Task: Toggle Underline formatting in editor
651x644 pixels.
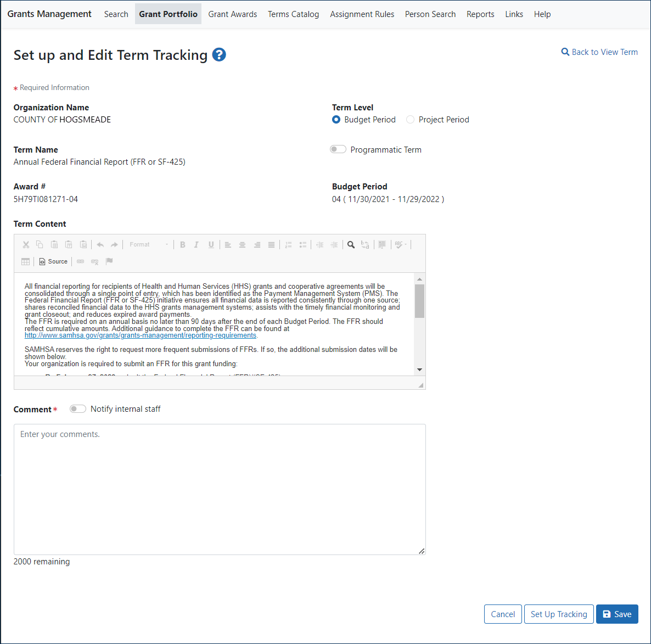Action: coord(211,244)
